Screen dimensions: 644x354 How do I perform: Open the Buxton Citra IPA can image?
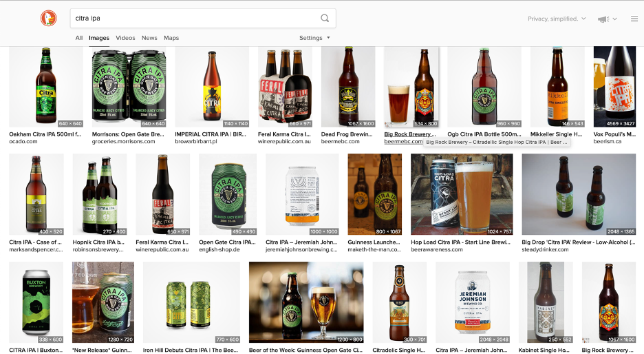[x=36, y=302]
